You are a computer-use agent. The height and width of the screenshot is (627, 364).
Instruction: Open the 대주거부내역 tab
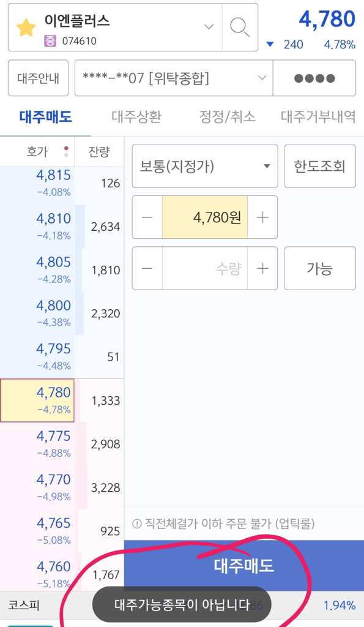pyautogui.click(x=318, y=117)
